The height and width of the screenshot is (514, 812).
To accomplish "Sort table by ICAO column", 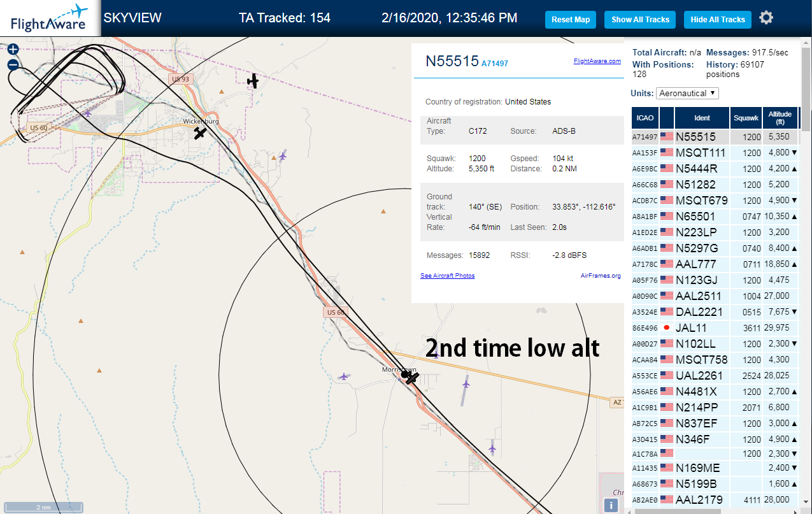I will click(645, 118).
